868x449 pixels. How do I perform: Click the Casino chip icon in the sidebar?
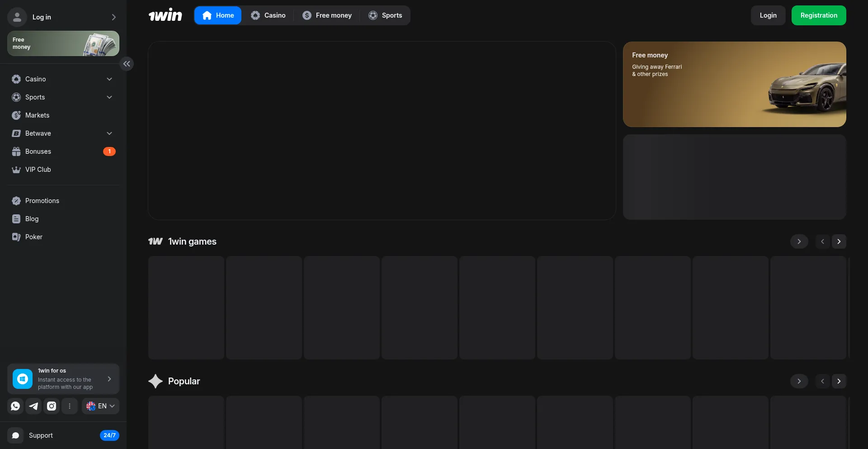pos(16,79)
